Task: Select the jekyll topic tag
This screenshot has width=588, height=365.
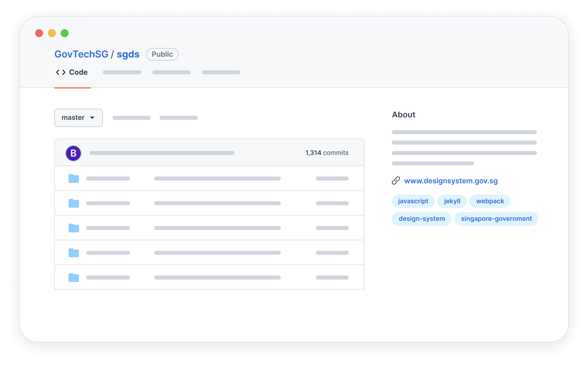Action: [x=452, y=201]
